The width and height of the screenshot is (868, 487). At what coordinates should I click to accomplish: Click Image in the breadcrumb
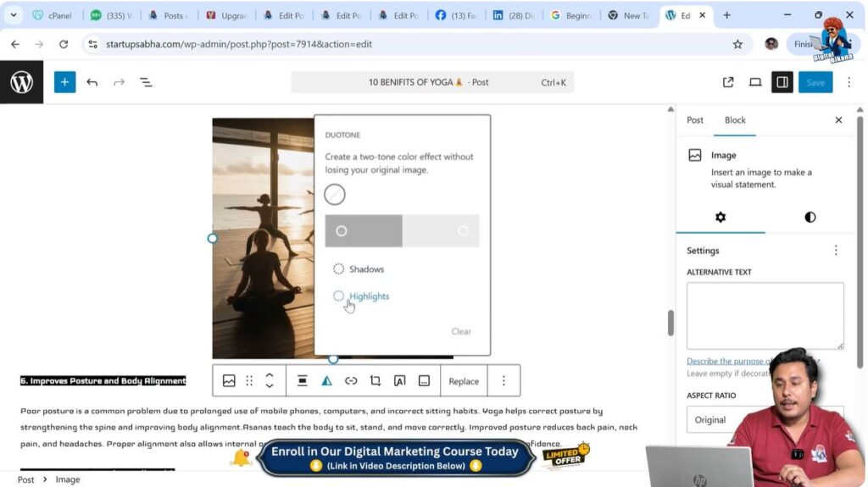pos(68,480)
